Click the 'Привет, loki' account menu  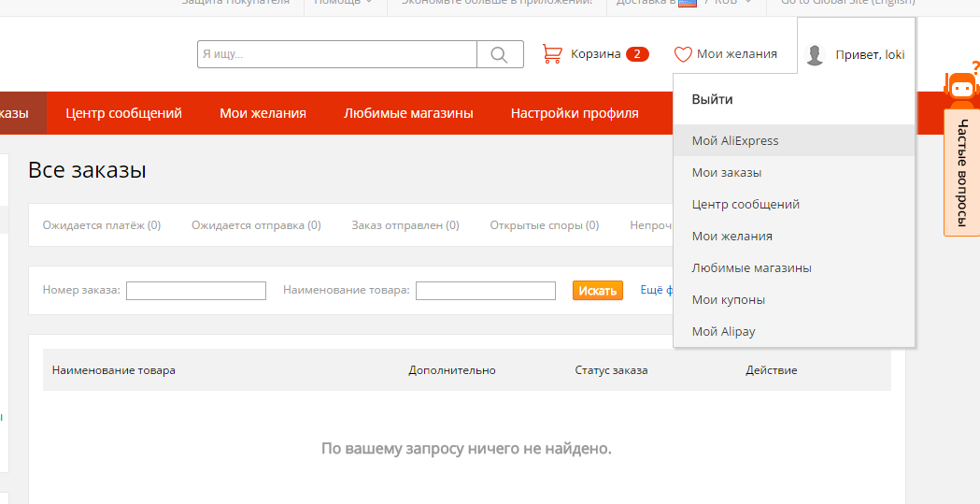tap(870, 54)
